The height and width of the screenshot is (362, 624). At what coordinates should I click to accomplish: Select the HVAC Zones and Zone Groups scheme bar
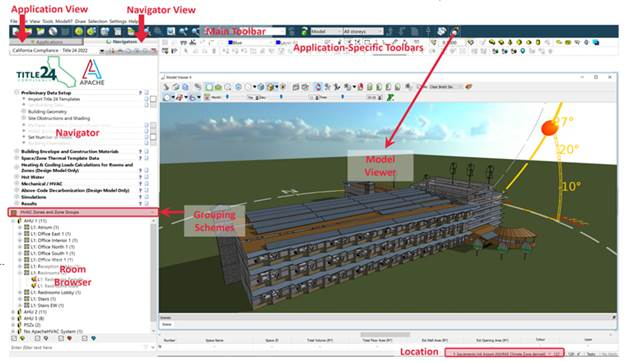click(x=83, y=212)
